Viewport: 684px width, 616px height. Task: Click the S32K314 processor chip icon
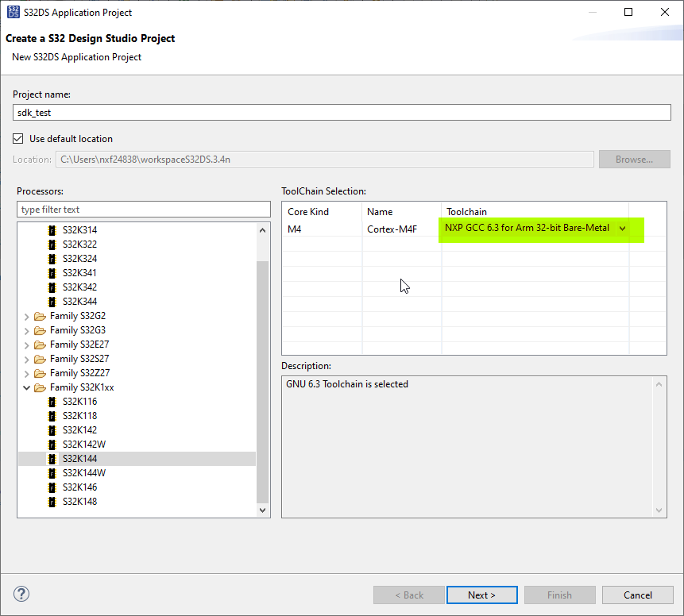52,229
